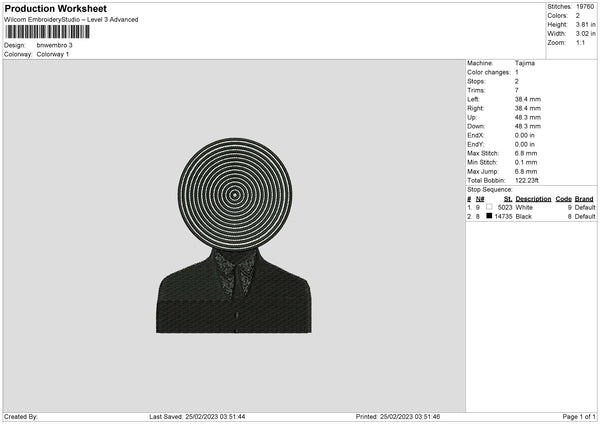Click the Min Stitch value 0.1 mm
The height and width of the screenshot is (424, 600).
point(526,162)
